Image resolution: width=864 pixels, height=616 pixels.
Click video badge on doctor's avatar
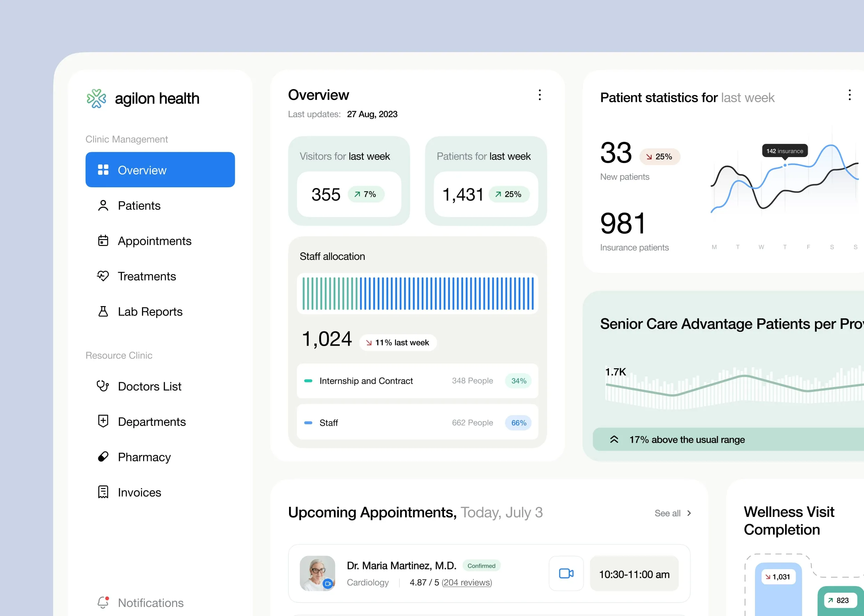328,584
